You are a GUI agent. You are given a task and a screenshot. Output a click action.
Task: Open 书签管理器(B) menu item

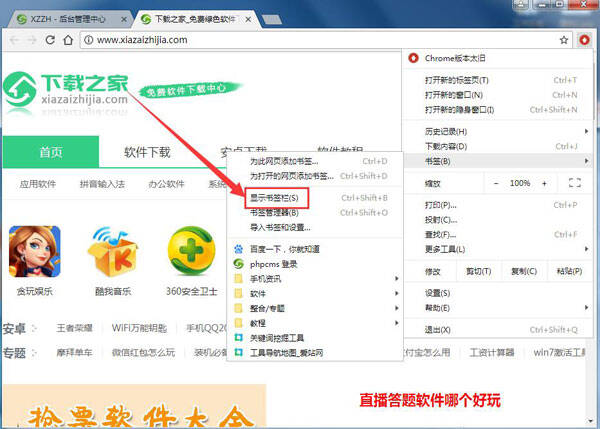(x=314, y=212)
